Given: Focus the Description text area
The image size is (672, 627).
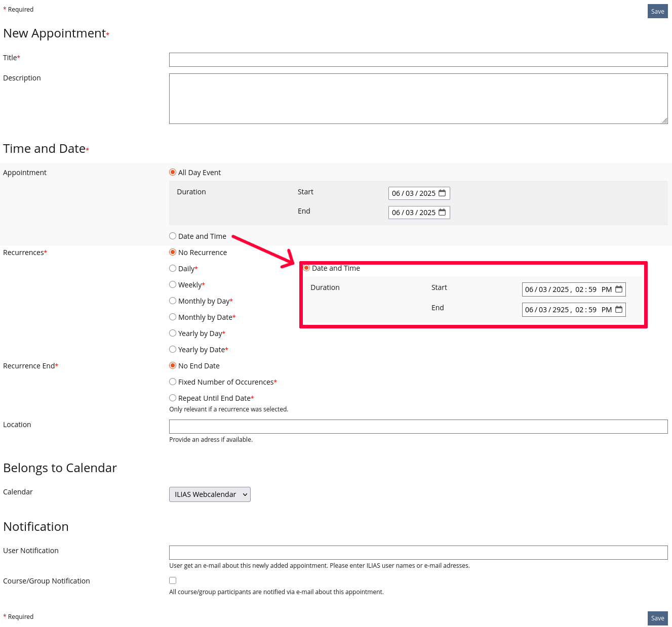Looking at the screenshot, I should (x=418, y=99).
